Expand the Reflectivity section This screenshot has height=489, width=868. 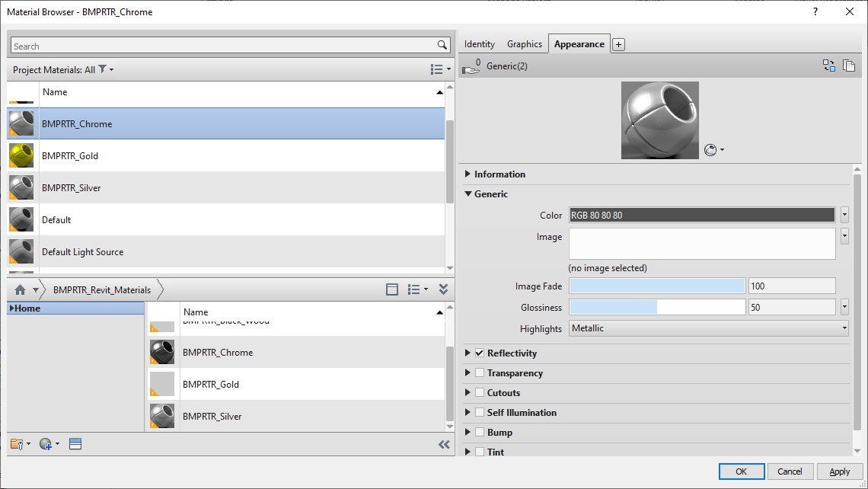click(x=468, y=353)
